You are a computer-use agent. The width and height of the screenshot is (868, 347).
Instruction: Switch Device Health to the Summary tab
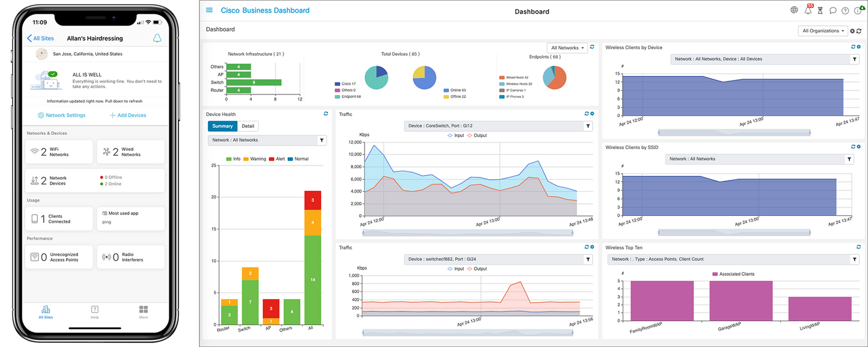223,126
